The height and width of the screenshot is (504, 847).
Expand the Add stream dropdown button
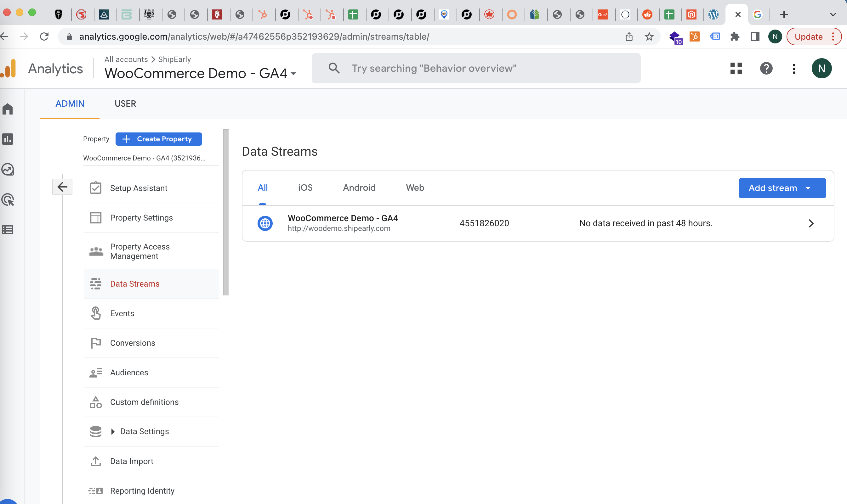pyautogui.click(x=782, y=188)
